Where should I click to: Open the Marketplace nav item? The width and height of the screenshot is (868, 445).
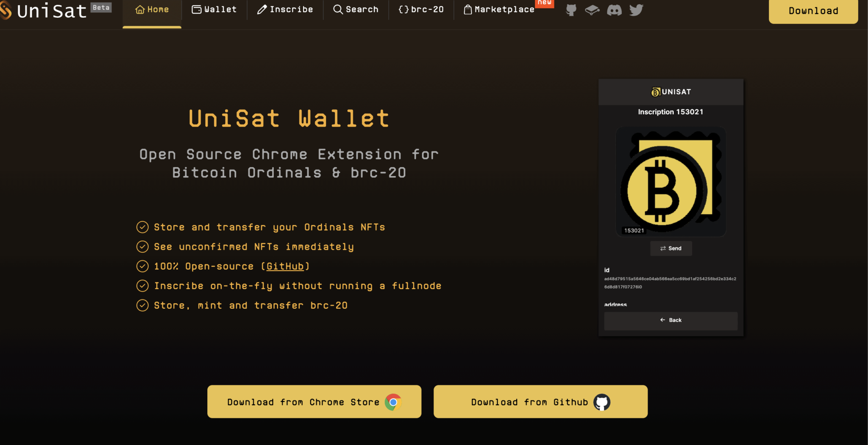coord(499,10)
